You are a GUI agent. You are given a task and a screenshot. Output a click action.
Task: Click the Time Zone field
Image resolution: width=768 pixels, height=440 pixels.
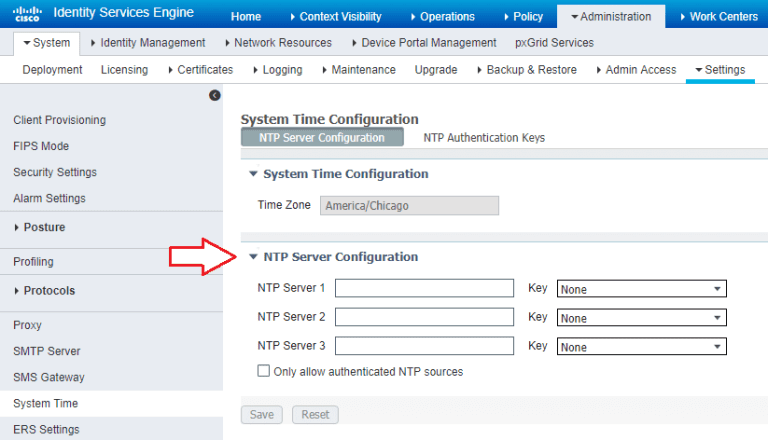[x=409, y=206]
